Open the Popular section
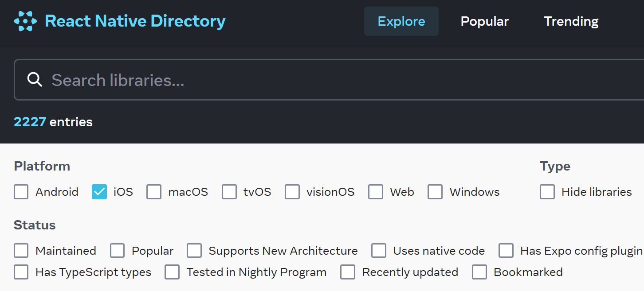The image size is (644, 291). coord(484,21)
